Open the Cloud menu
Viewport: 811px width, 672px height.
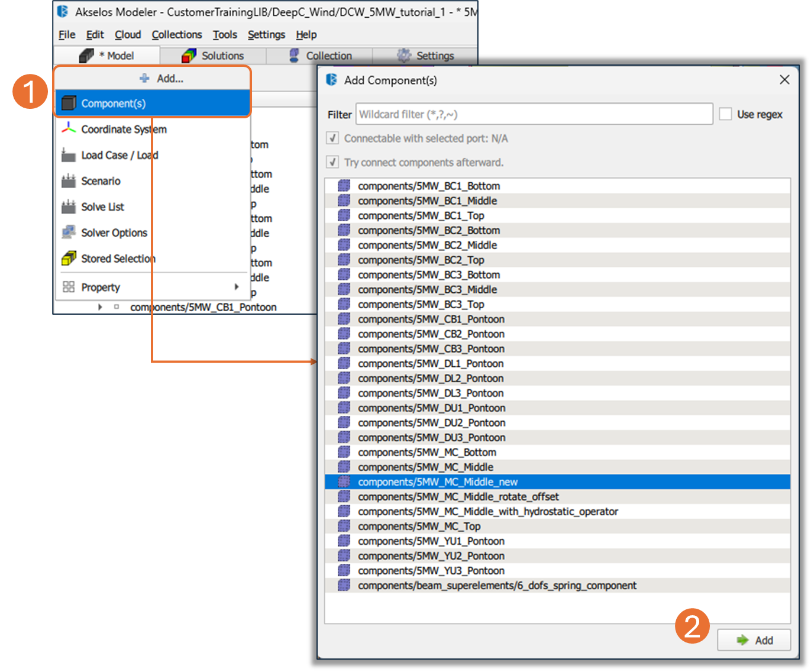(128, 34)
